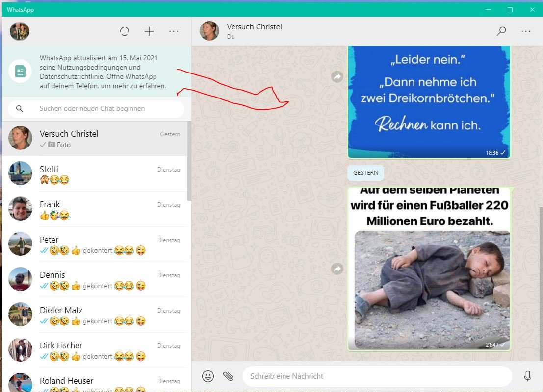The image size is (543, 392).
Task: Click Steffi's profile picture
Action: [x=20, y=173]
